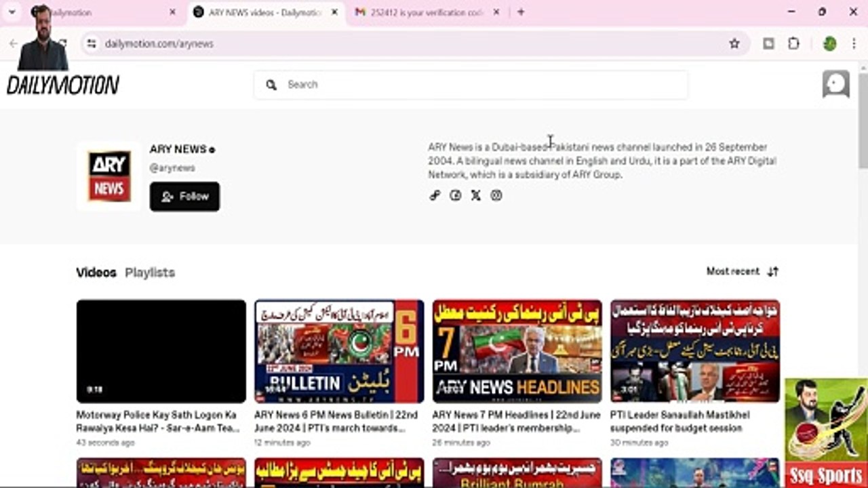This screenshot has width=868, height=488.
Task: Click the search magnifier icon
Action: 271,85
